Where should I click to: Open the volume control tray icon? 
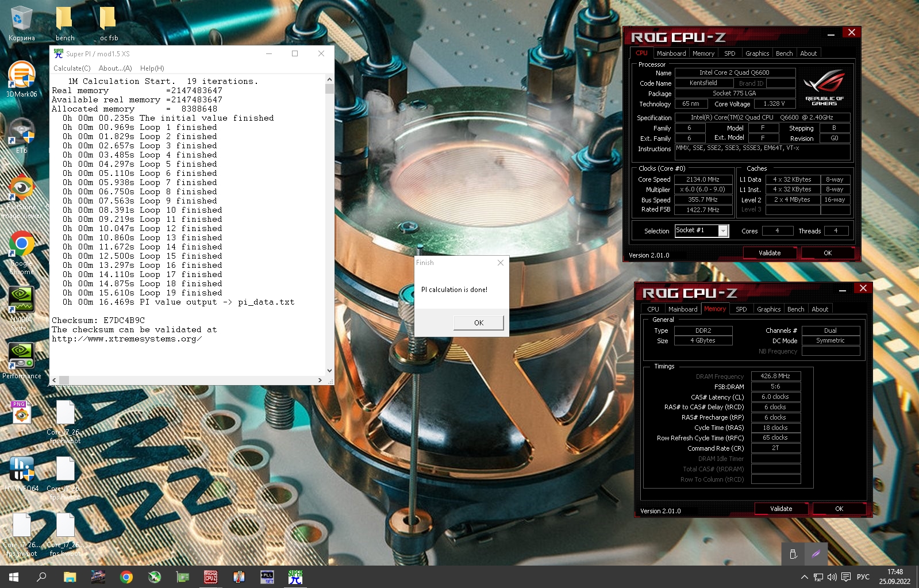coord(832,577)
